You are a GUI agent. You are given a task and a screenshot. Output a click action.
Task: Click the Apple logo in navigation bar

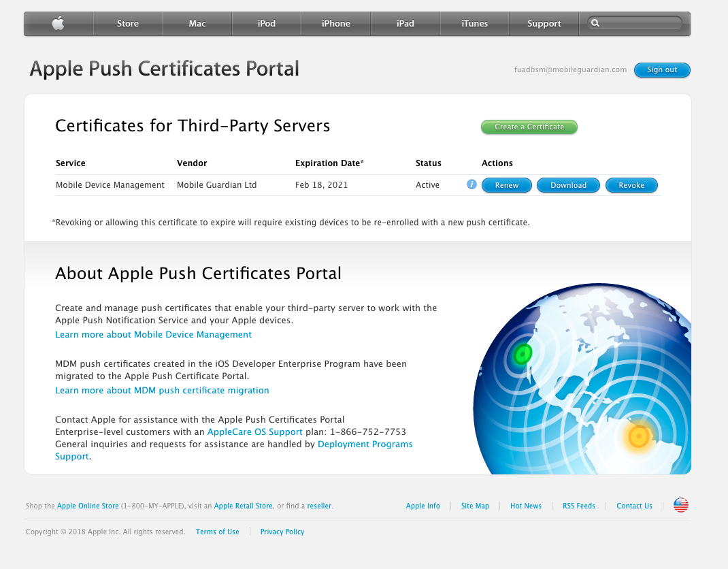point(58,23)
